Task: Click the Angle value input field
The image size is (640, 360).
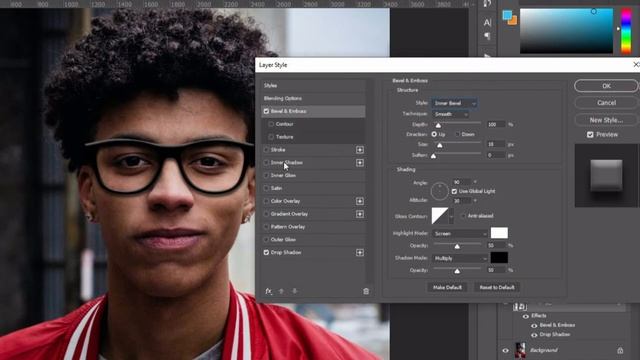Action: (x=461, y=182)
